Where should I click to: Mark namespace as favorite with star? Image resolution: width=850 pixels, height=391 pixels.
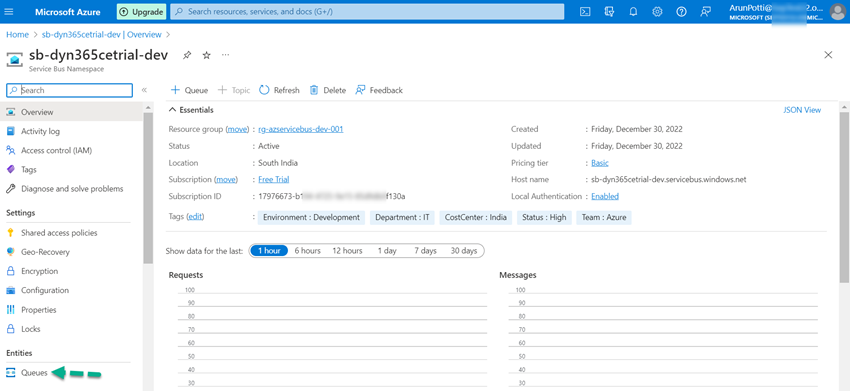(x=207, y=55)
